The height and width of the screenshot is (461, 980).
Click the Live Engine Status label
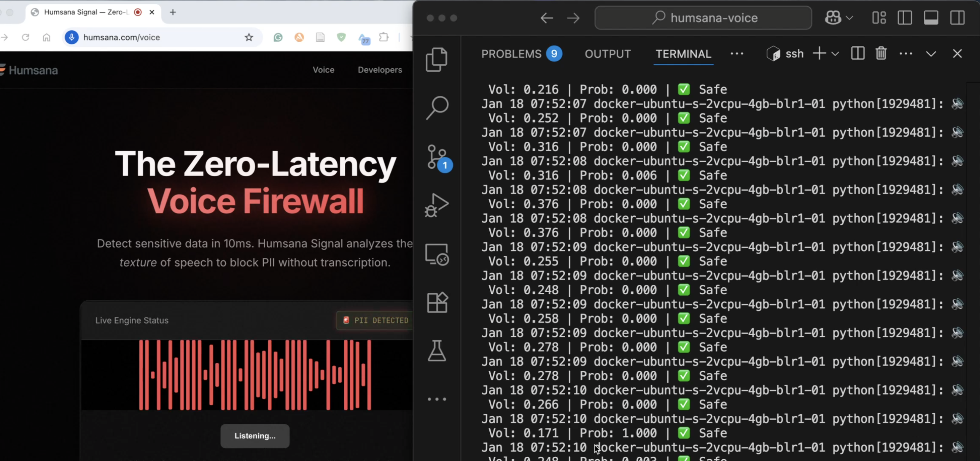click(131, 321)
